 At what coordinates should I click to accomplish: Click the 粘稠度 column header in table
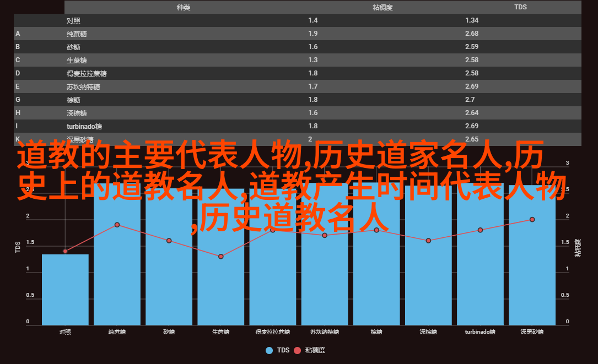(x=382, y=7)
